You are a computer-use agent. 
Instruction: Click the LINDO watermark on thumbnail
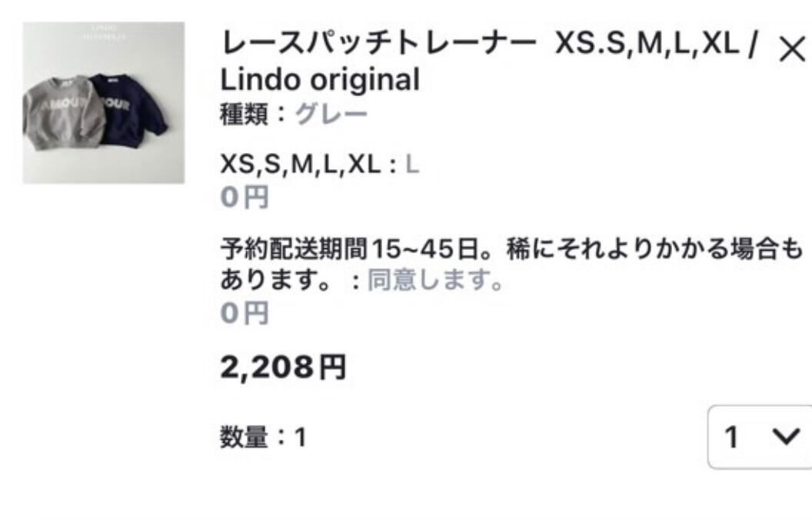click(104, 32)
